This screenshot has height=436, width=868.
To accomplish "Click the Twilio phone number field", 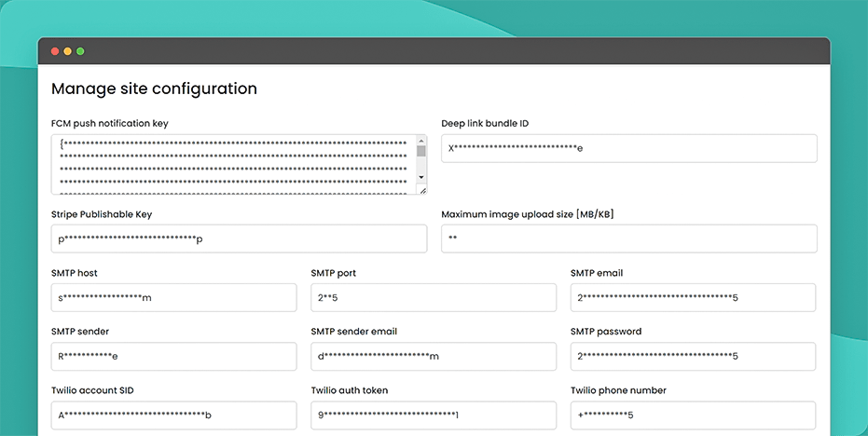I will pos(693,415).
